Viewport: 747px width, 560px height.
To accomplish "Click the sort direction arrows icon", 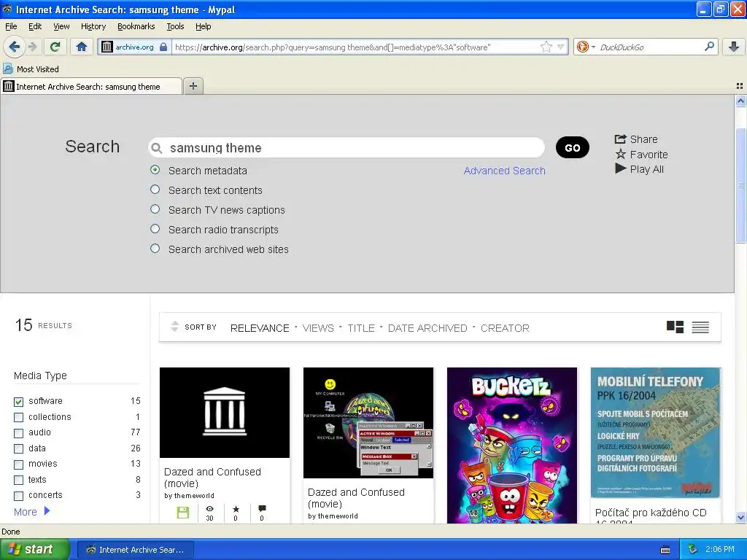I will coord(174,326).
